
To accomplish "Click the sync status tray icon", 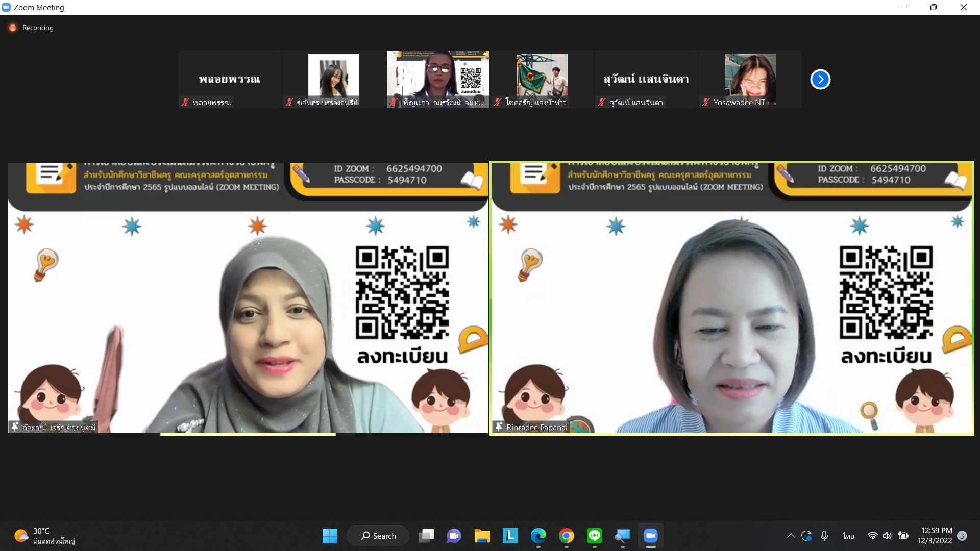I will (806, 536).
